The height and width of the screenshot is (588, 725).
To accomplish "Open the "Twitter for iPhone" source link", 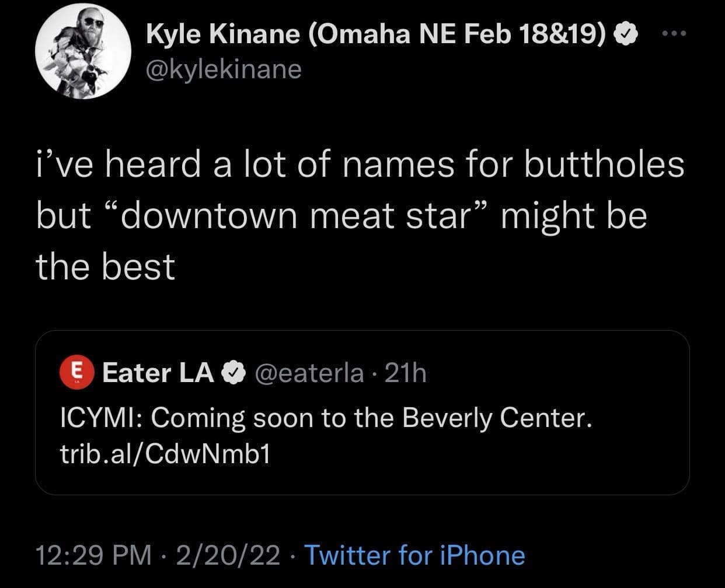I will point(414,555).
